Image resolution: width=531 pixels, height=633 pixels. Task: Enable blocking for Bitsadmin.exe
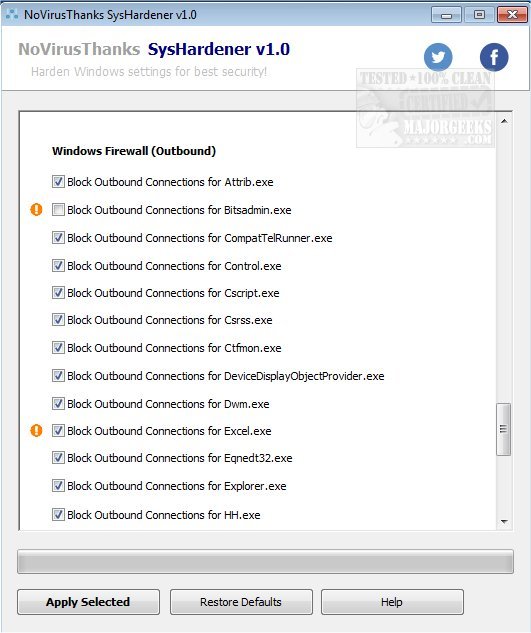[58, 210]
